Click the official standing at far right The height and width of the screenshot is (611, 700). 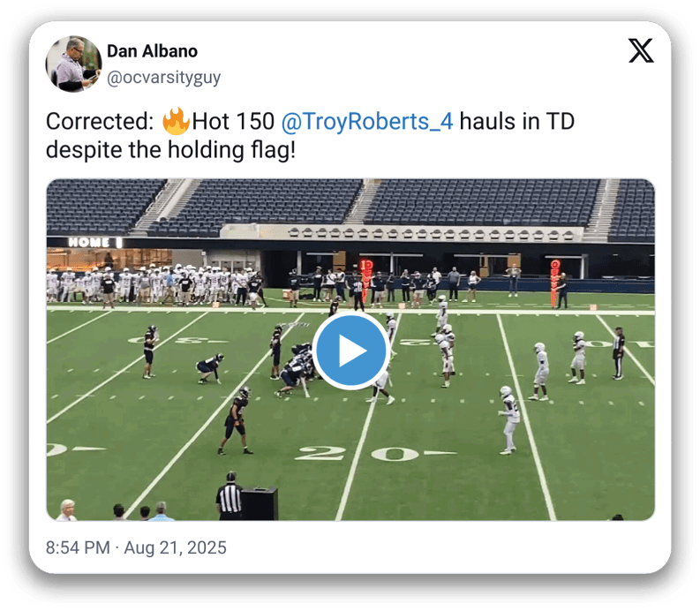click(x=618, y=353)
